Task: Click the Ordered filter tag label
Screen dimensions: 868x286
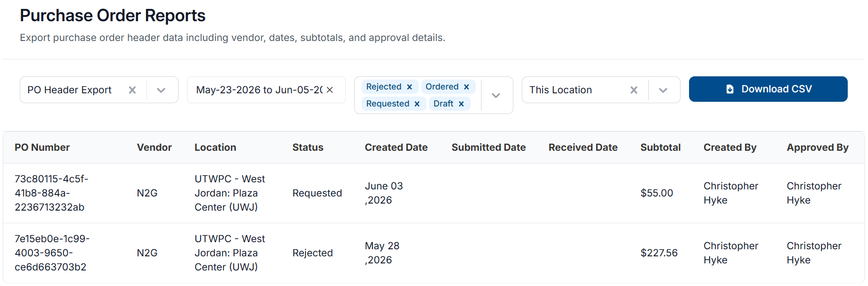Action: pos(442,87)
